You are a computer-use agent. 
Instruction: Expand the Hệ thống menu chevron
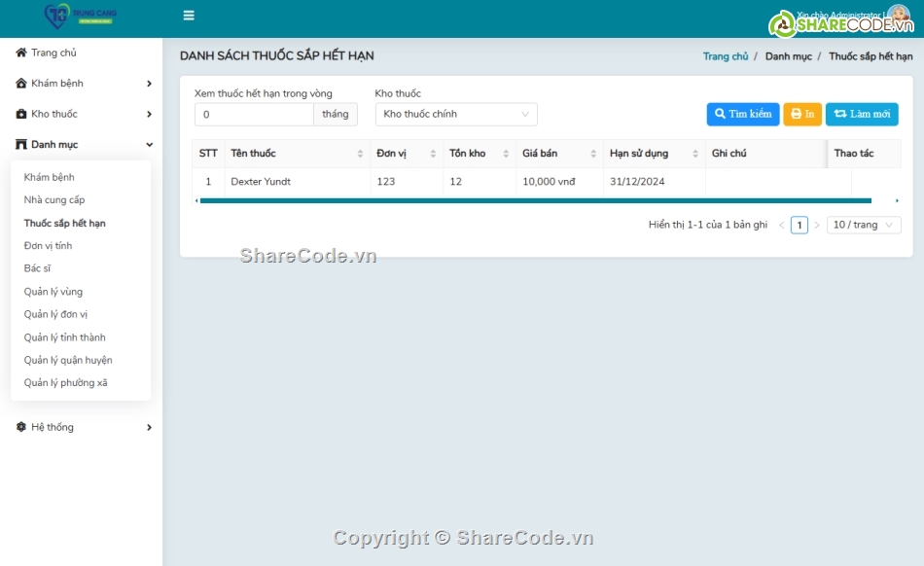pyautogui.click(x=149, y=428)
